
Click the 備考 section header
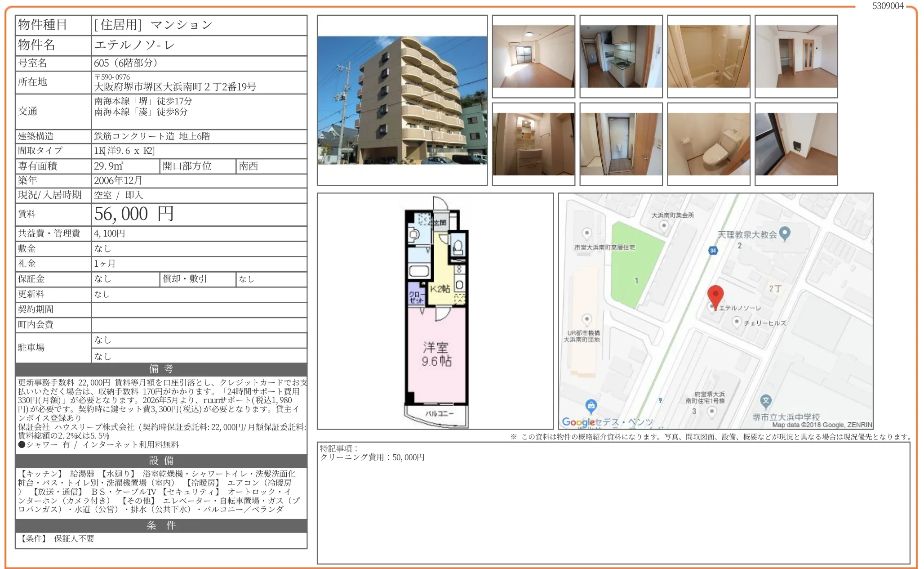point(161,369)
